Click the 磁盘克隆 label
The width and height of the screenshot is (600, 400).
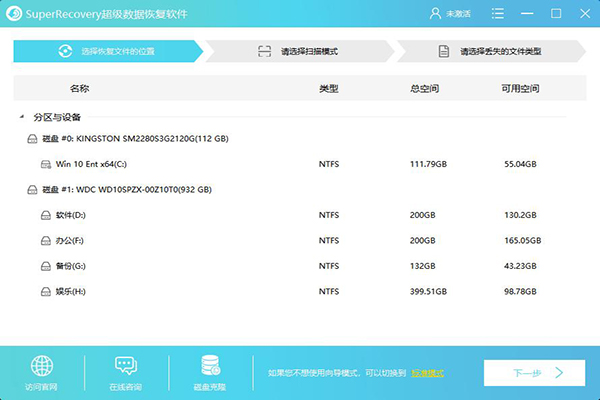click(210, 387)
